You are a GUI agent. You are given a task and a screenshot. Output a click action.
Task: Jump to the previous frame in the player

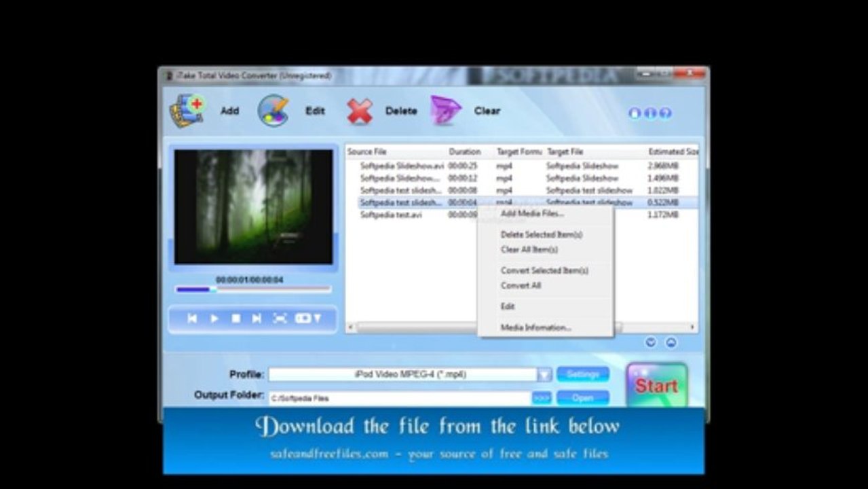click(x=192, y=318)
